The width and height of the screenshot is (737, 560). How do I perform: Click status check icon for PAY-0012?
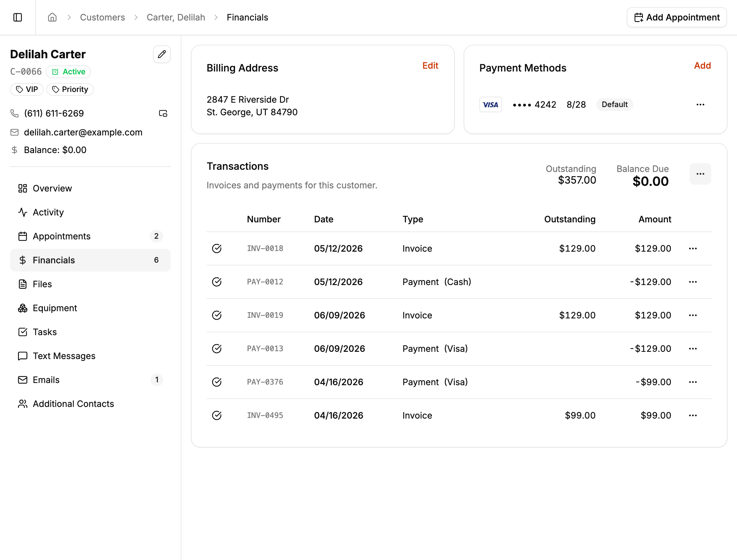pos(217,282)
